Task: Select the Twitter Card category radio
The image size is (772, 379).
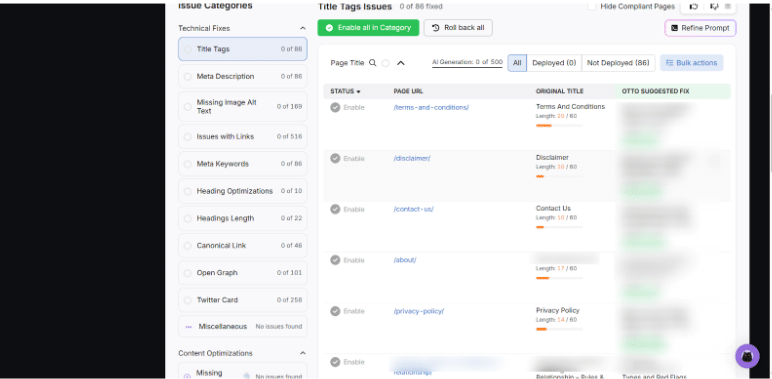Action: point(188,300)
